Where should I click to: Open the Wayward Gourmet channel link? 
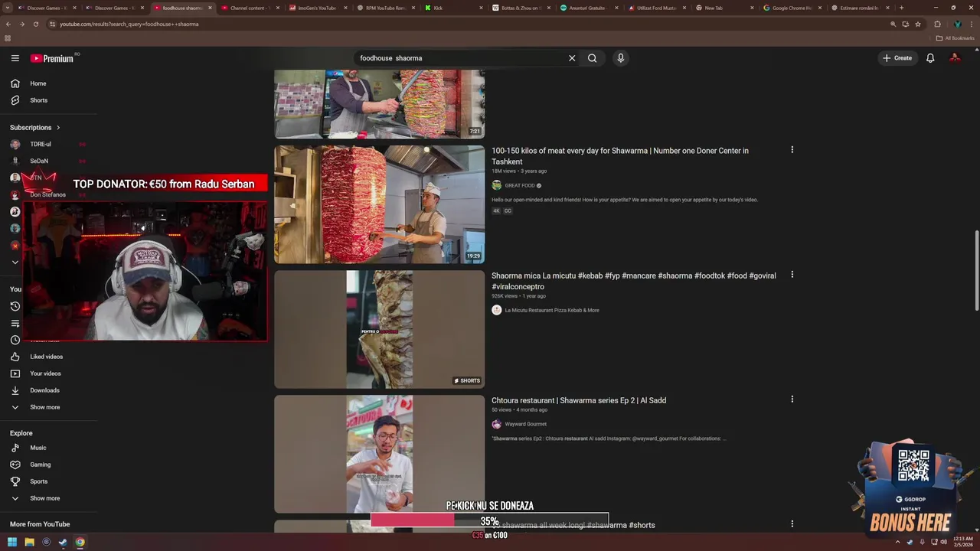[525, 424]
